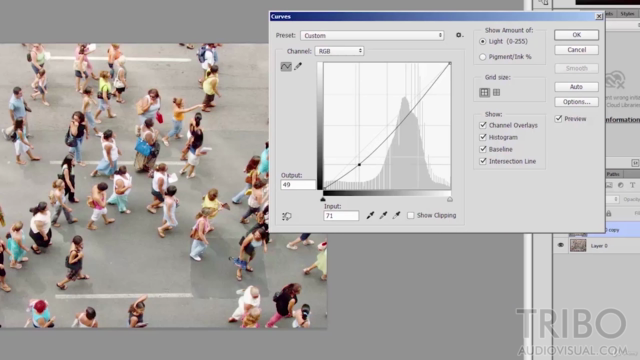Toggle Channel Overlays checkbox
Viewport: 640px width, 360px height.
point(483,125)
